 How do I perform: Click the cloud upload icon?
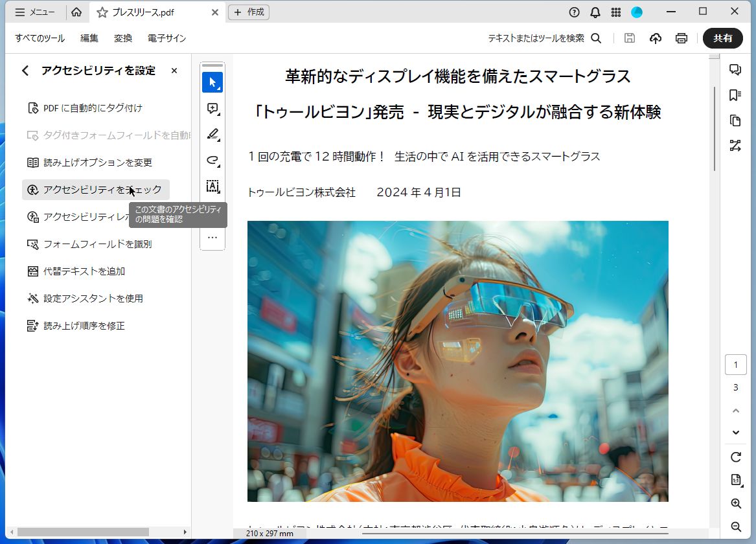(655, 38)
